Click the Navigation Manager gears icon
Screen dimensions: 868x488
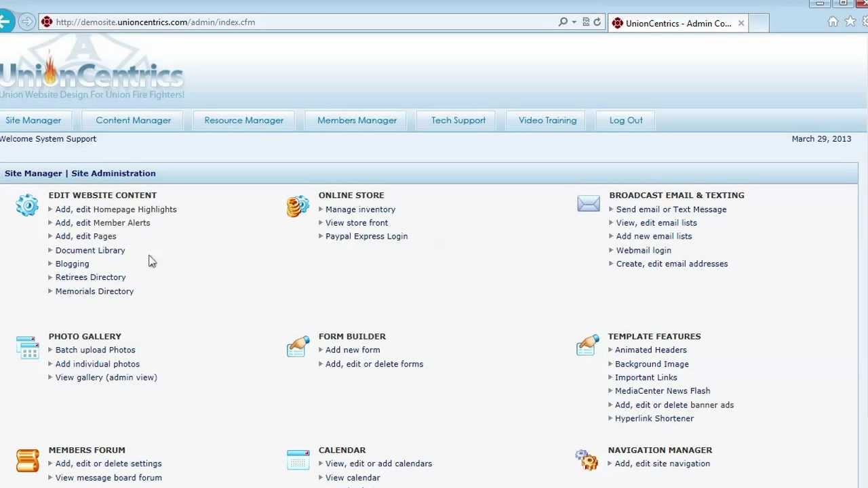pos(587,460)
